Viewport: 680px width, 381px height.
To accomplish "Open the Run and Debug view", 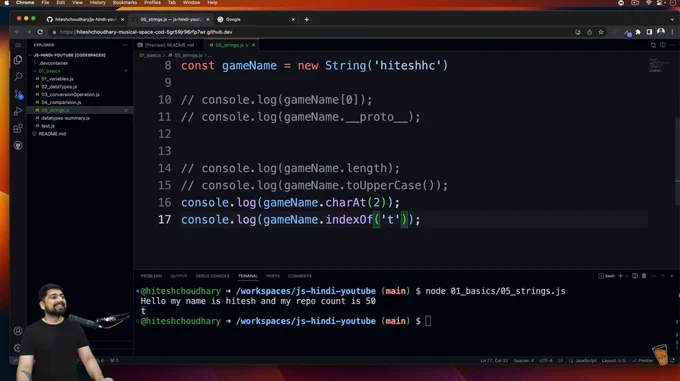I will [x=18, y=111].
